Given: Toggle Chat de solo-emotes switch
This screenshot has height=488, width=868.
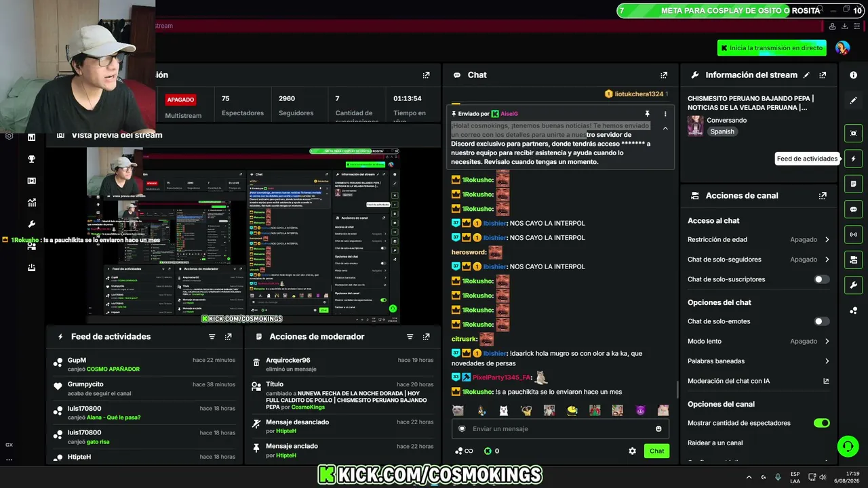Looking at the screenshot, I should tap(822, 321).
